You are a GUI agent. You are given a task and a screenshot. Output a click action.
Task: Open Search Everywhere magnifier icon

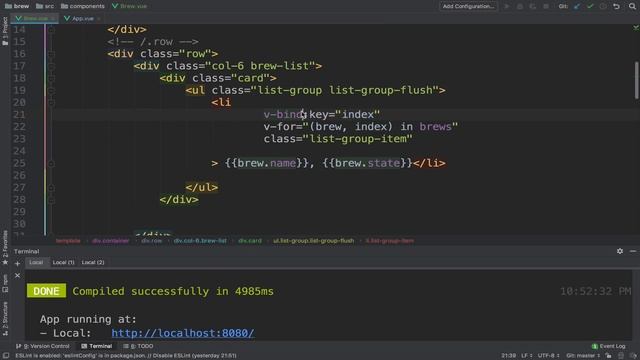(x=632, y=6)
